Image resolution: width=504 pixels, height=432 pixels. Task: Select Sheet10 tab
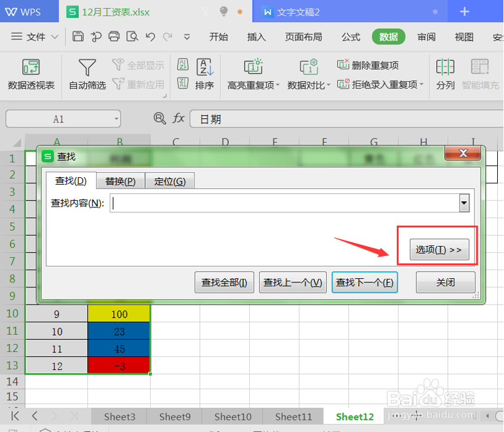233,417
